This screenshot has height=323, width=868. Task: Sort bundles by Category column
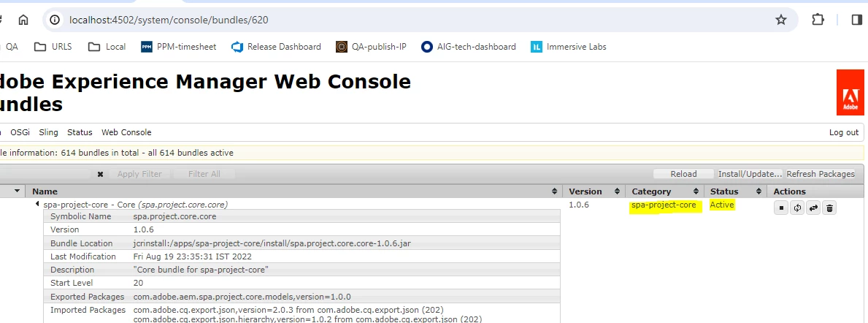(665, 191)
